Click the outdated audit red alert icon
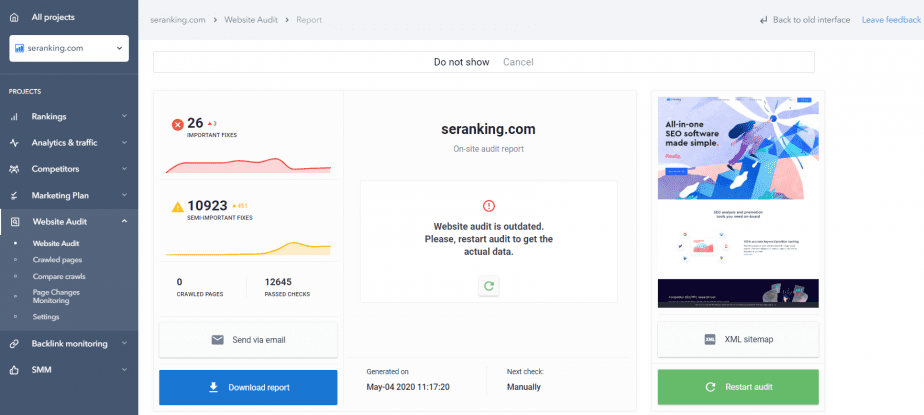The height and width of the screenshot is (415, 924). pyautogui.click(x=489, y=206)
